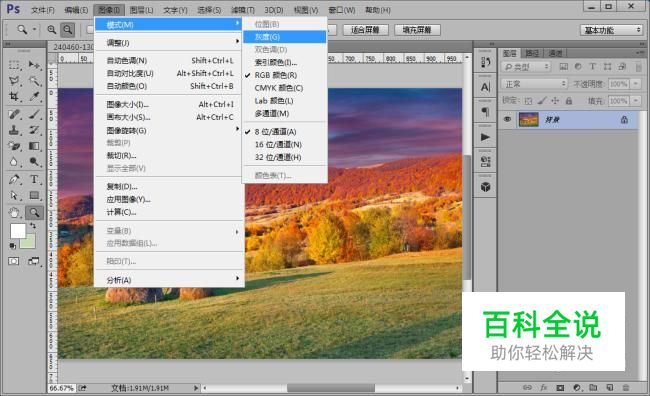This screenshot has height=396, width=650.
Task: Select the Healing Brush tool
Action: click(14, 114)
